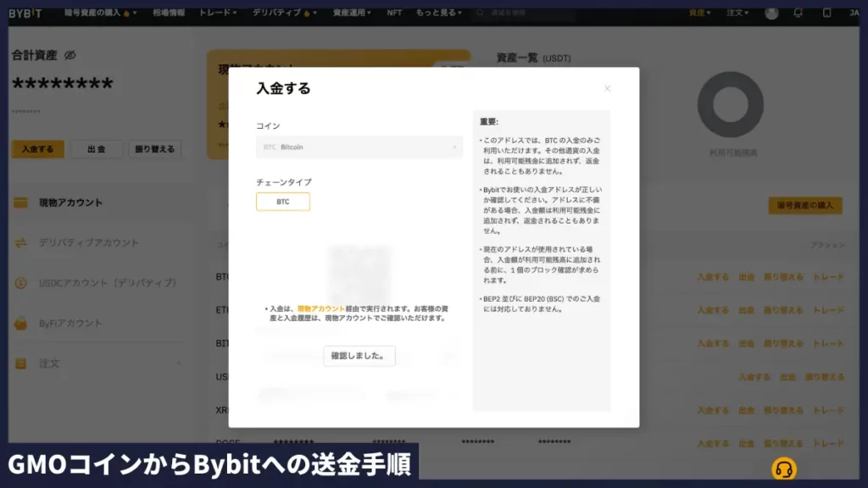Toggle total asset visibility eye icon
Viewport: 868px width, 488px height.
click(70, 55)
